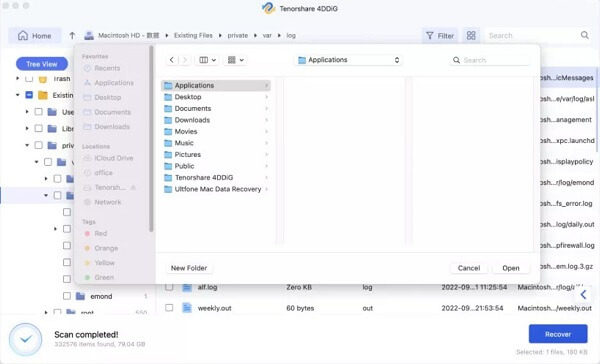Screen dimensions: 600x364
Task: Open Downloads in sidebar Favorites
Action: point(106,126)
